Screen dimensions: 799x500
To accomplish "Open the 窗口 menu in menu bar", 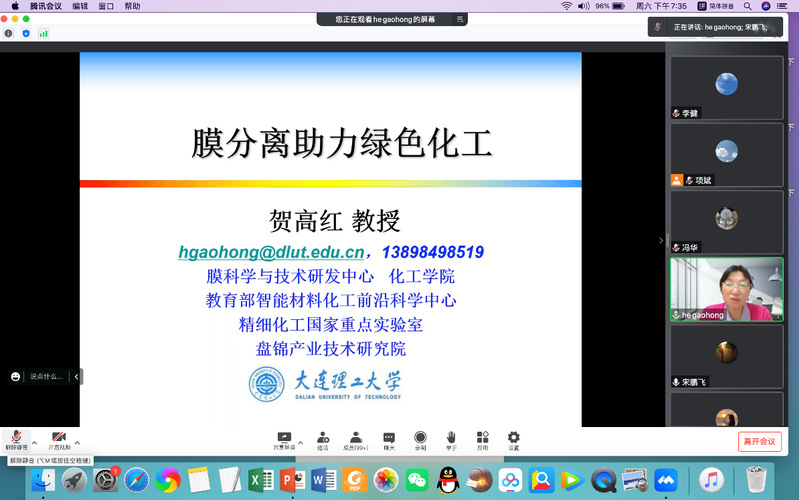I will [x=107, y=6].
